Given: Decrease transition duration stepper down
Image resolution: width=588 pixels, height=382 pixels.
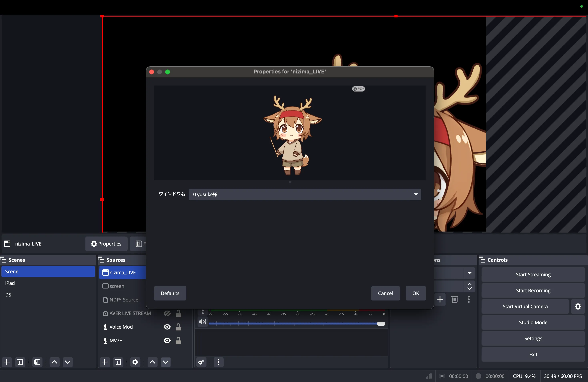Looking at the screenshot, I should (470, 289).
